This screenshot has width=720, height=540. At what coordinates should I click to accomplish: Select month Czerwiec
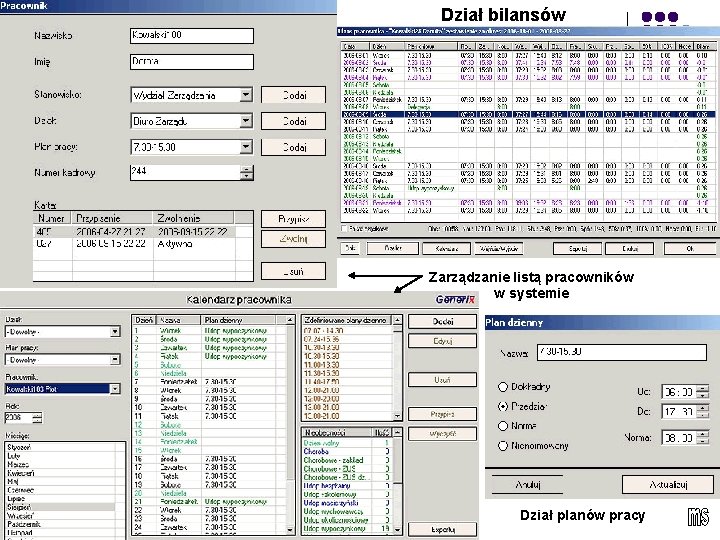[60, 490]
